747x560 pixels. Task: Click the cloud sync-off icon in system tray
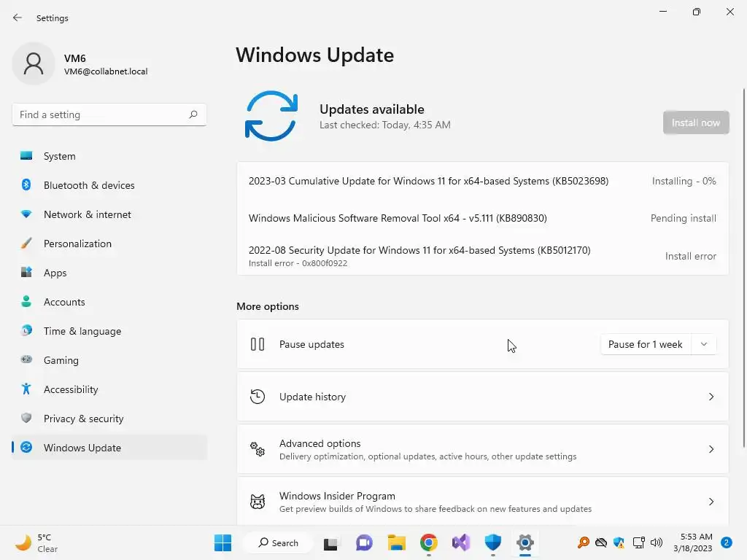click(601, 542)
